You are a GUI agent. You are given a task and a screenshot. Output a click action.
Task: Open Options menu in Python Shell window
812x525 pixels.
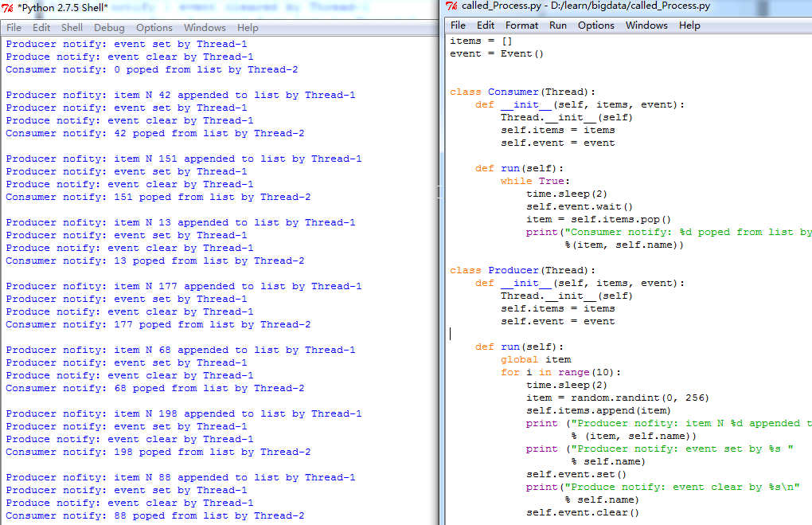pyautogui.click(x=154, y=27)
